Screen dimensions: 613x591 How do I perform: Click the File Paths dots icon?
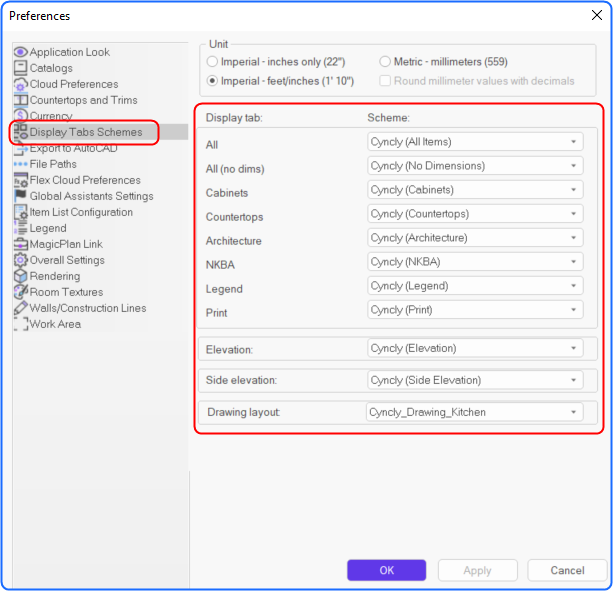pos(21,164)
